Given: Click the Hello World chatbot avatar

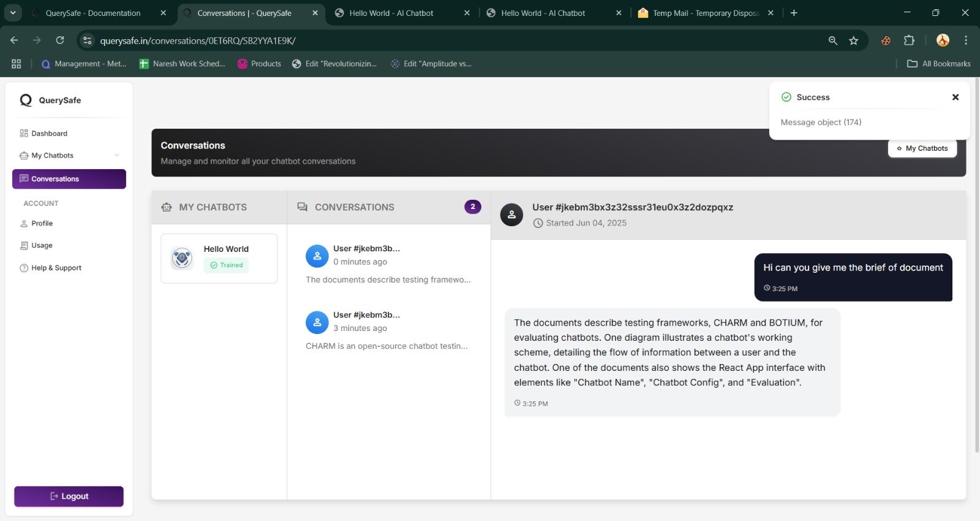Looking at the screenshot, I should [182, 258].
